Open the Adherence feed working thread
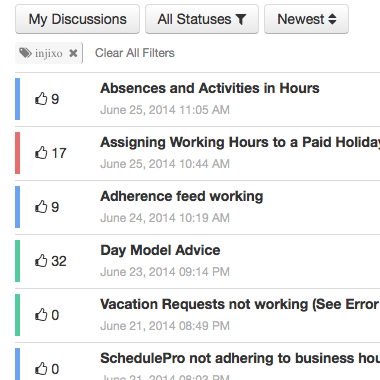The width and height of the screenshot is (380, 380). (x=182, y=196)
